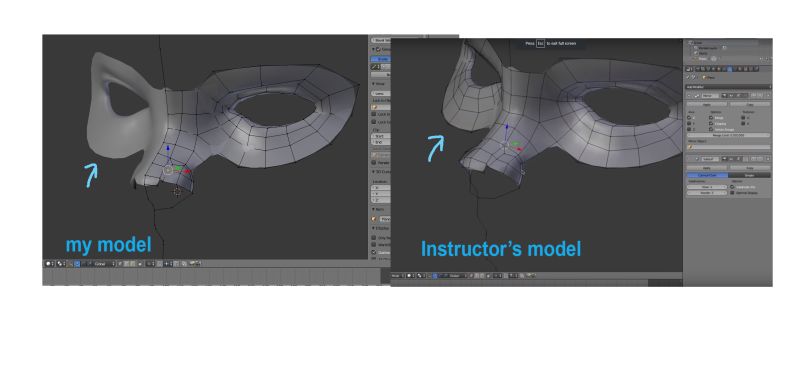The width and height of the screenshot is (800, 372).
Task: Collapse Item section in my model properties
Action: (x=373, y=209)
